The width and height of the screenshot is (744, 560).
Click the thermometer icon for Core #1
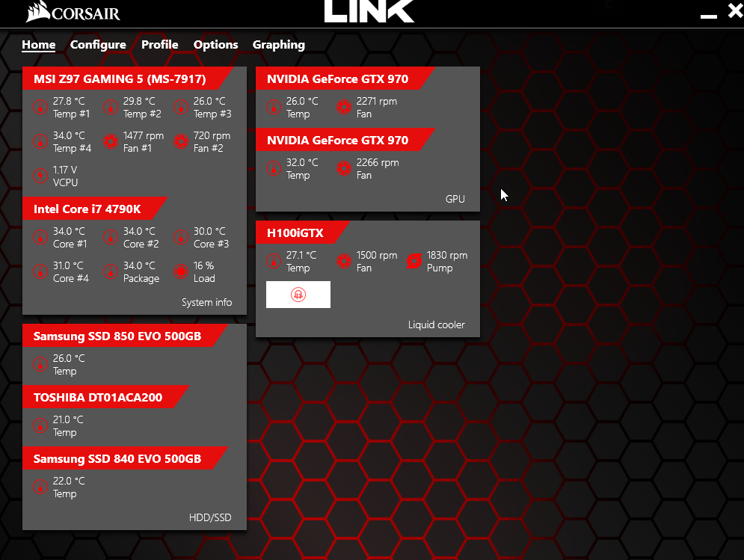pyautogui.click(x=40, y=237)
